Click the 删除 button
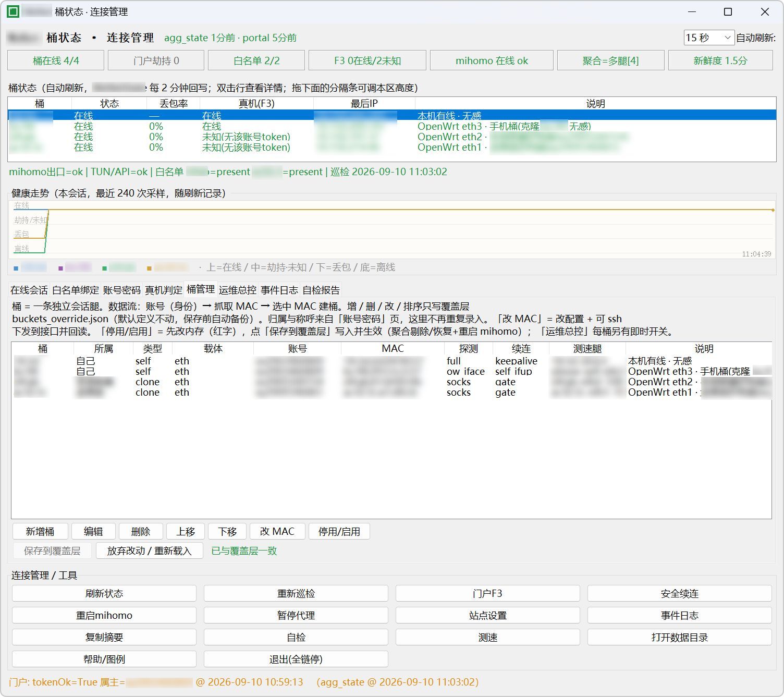 (141, 531)
